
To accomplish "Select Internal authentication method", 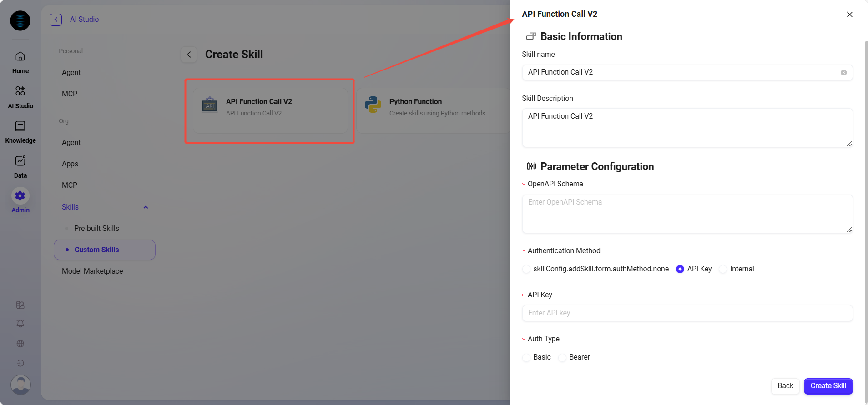I will (x=723, y=269).
